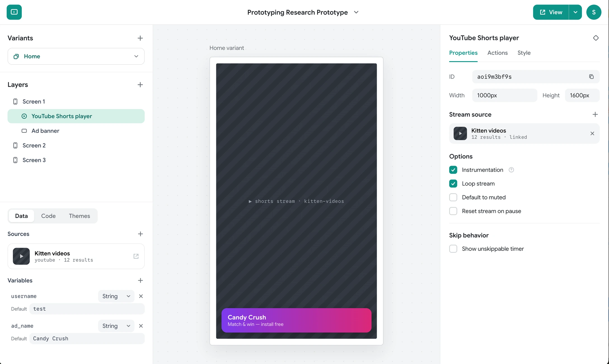Click the Screen 1 phone icon
The width and height of the screenshot is (609, 364).
[15, 101]
